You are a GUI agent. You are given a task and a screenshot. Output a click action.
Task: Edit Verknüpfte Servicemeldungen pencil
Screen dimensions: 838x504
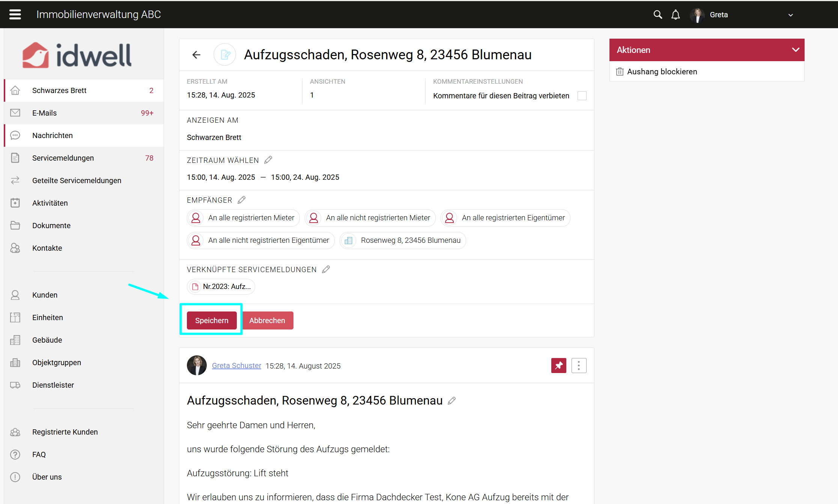(x=326, y=269)
